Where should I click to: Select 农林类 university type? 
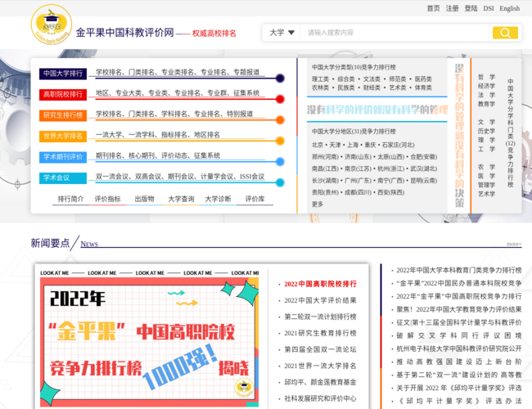coord(320,88)
